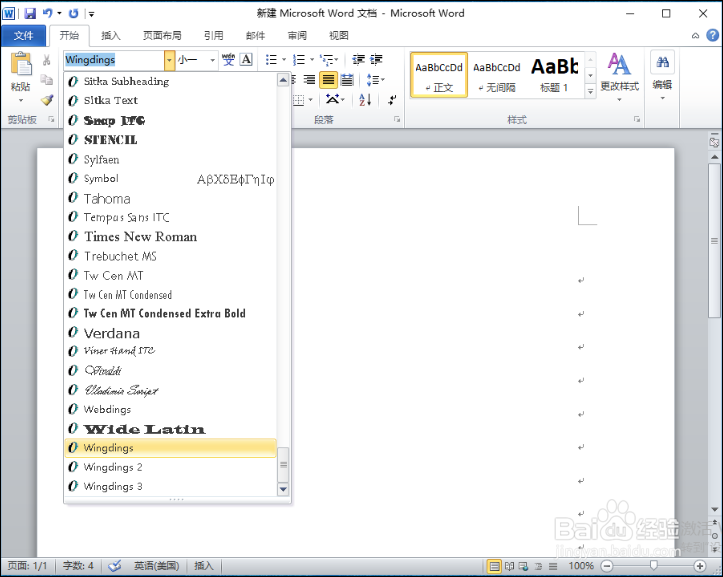The height and width of the screenshot is (577, 723).
Task: Click the Word logo in title bar
Action: pyautogui.click(x=9, y=13)
